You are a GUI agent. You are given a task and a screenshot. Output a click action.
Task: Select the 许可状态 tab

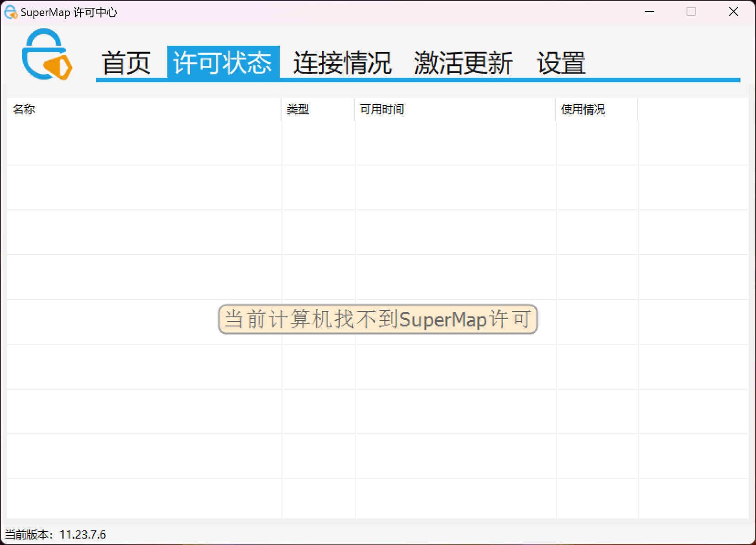point(223,62)
